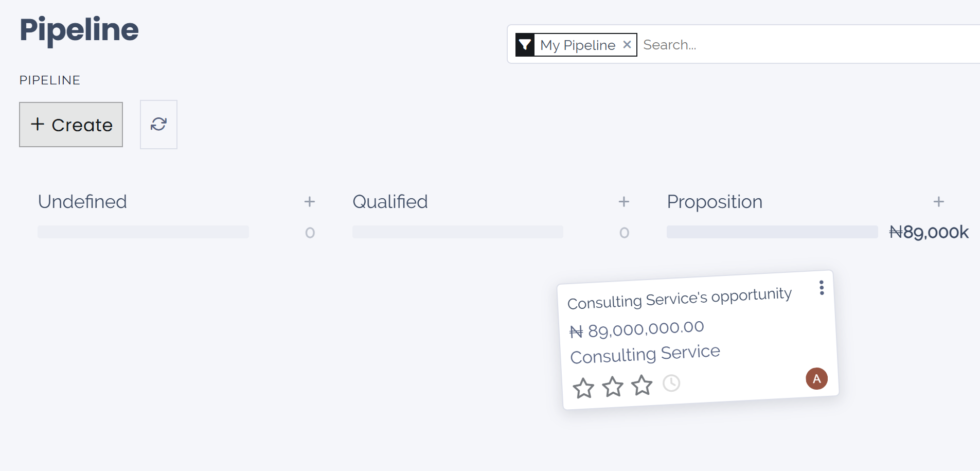Click the salesperson avatar "A"

[x=816, y=379]
